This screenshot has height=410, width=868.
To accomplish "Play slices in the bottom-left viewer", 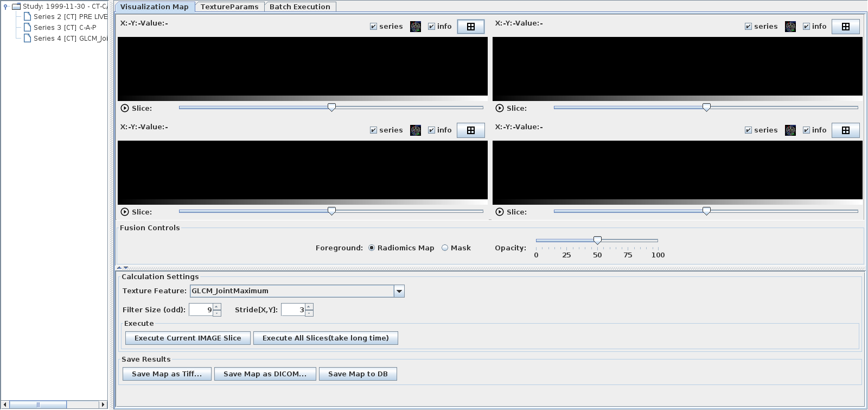I will 125,212.
